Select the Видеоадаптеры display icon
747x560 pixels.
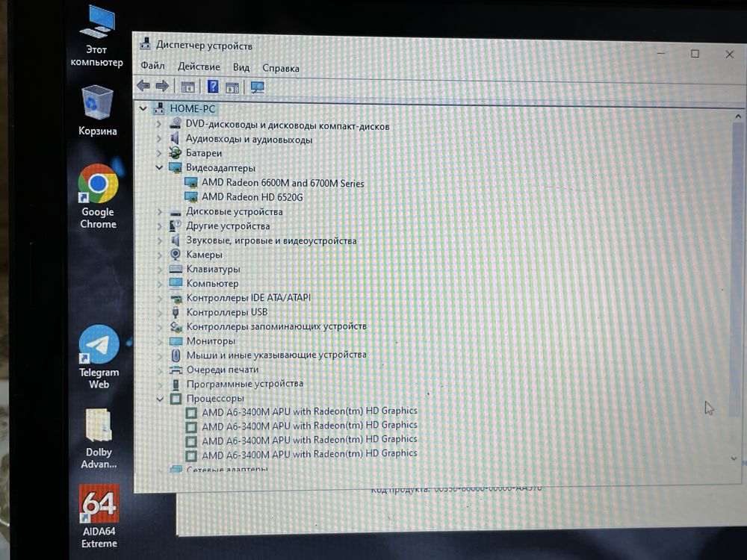coord(176,167)
